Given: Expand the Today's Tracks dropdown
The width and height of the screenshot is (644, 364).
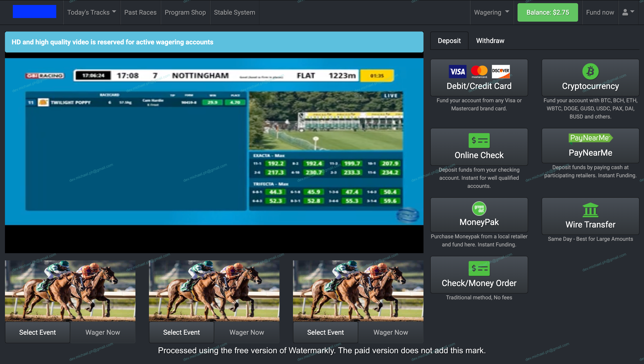Looking at the screenshot, I should [92, 12].
